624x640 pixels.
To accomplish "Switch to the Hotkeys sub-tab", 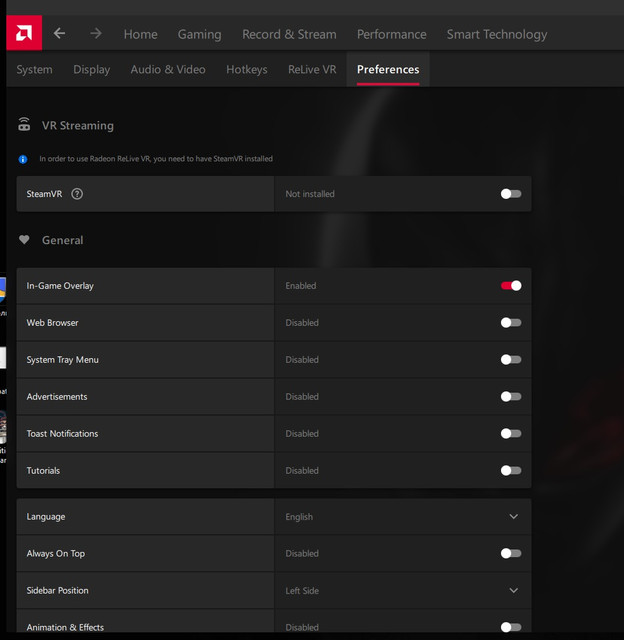I will [x=246, y=69].
